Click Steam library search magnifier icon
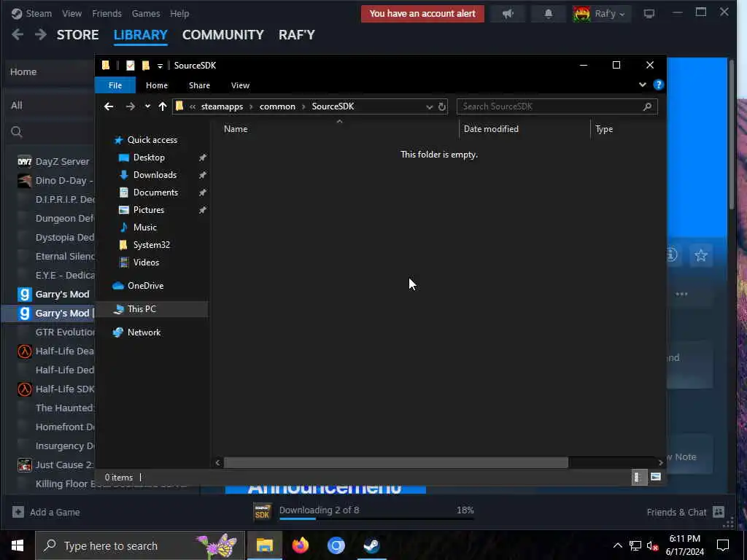 [17, 132]
